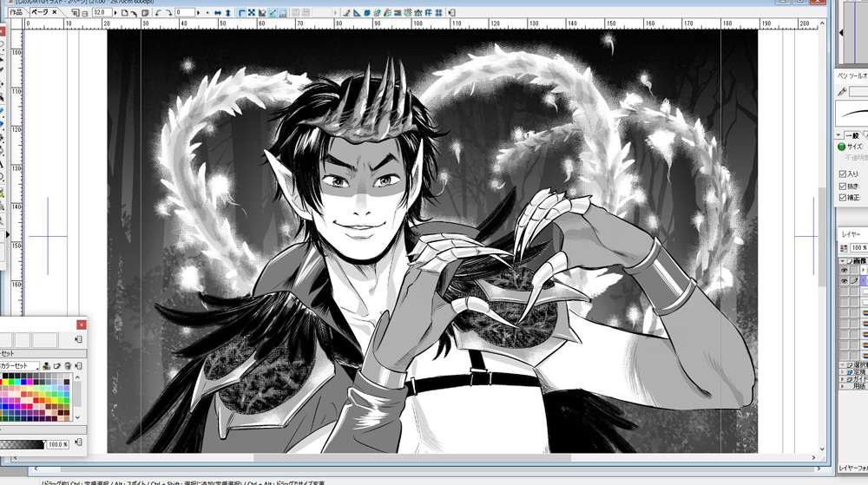The height and width of the screenshot is (485, 868).
Task: Click the flip vertical double-arrow icon
Action: pyautogui.click(x=227, y=12)
